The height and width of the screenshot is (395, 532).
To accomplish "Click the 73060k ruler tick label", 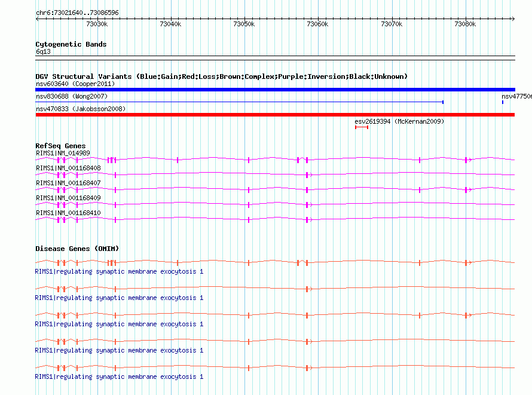I will tap(317, 24).
